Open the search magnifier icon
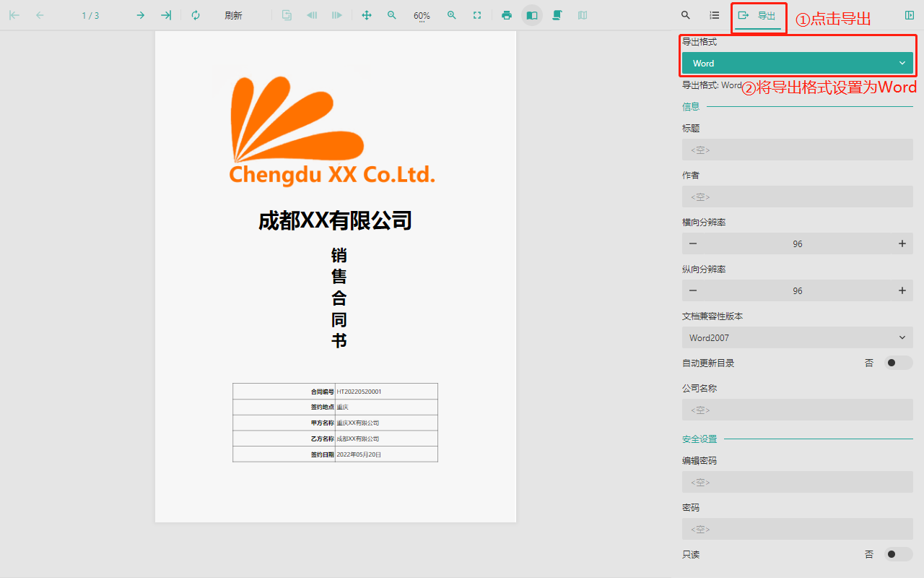The image size is (924, 578). pyautogui.click(x=686, y=15)
